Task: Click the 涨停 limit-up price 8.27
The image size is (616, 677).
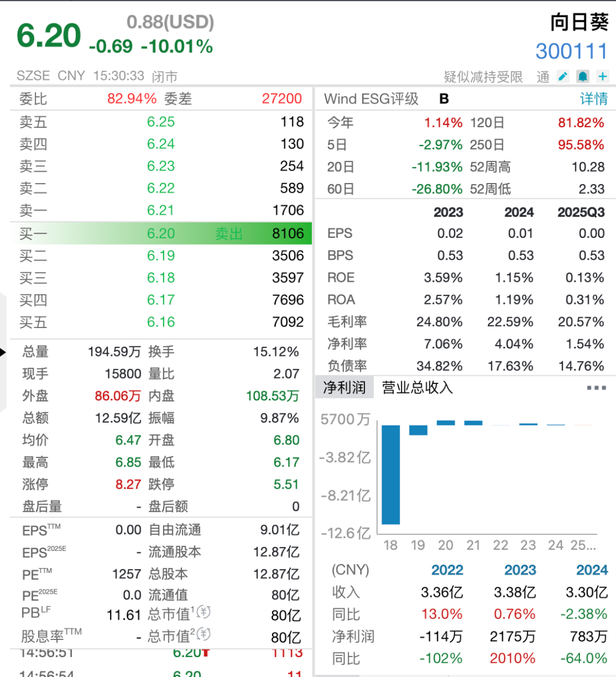Action: 128,484
